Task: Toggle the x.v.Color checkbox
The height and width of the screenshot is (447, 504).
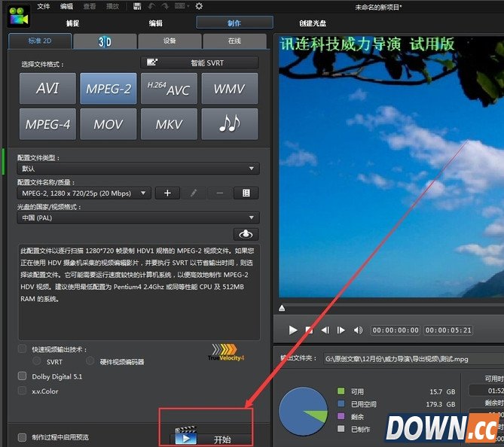Action: click(x=22, y=391)
